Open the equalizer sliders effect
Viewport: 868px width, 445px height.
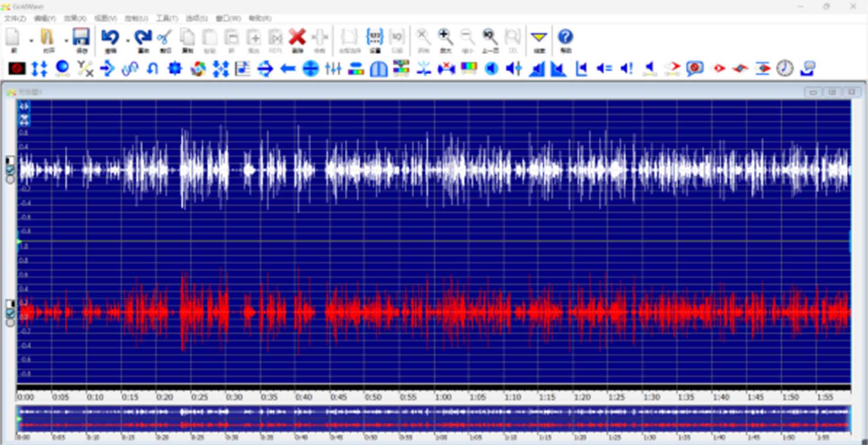click(x=333, y=69)
